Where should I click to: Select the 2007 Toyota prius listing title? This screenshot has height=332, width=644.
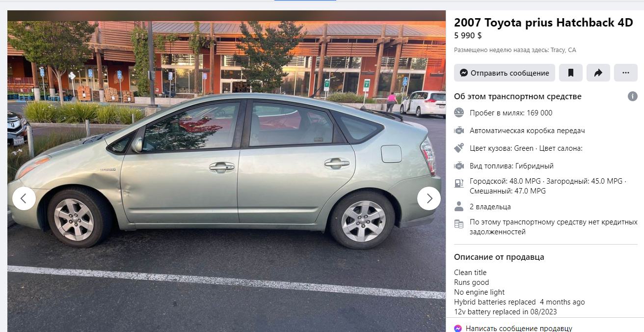(543, 22)
